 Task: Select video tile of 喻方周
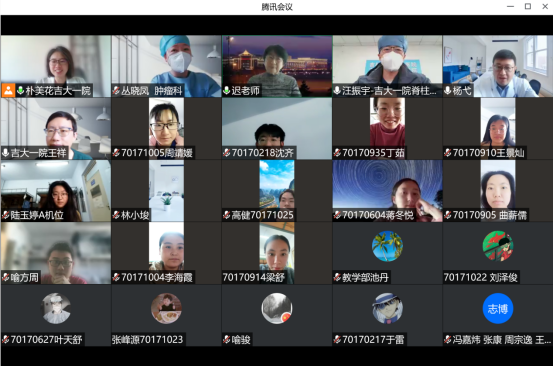click(x=56, y=253)
